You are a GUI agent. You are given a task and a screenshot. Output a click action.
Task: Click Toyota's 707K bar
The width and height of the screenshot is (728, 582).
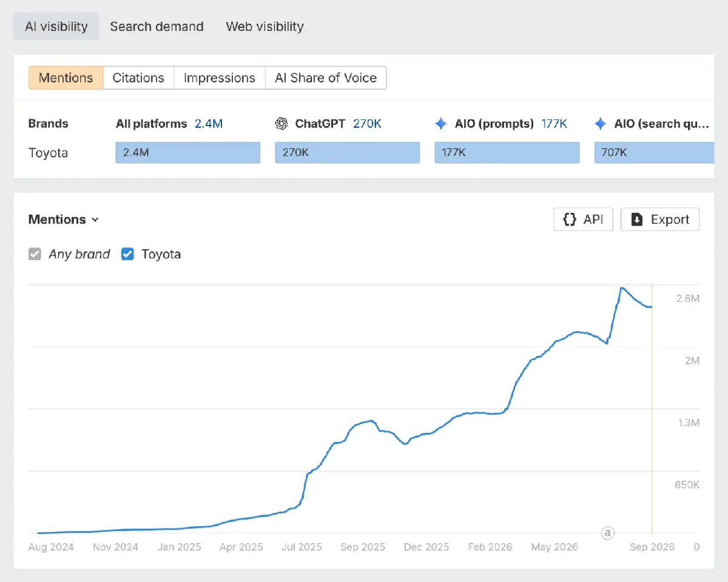click(655, 153)
